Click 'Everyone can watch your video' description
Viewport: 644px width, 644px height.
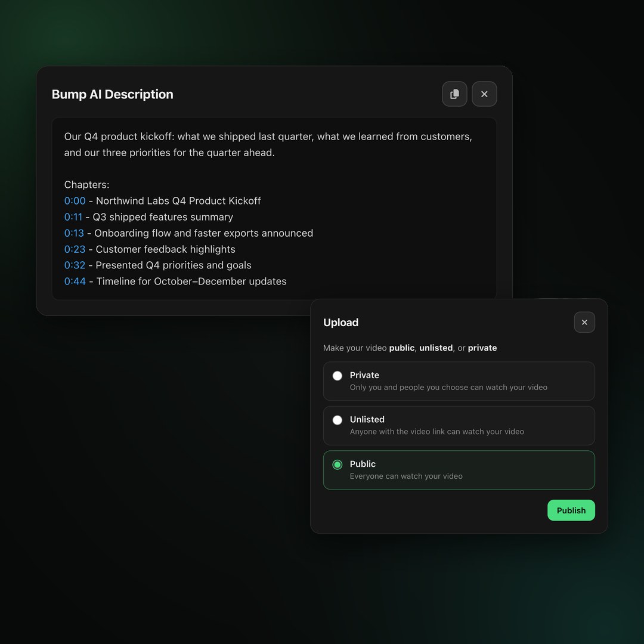[406, 476]
